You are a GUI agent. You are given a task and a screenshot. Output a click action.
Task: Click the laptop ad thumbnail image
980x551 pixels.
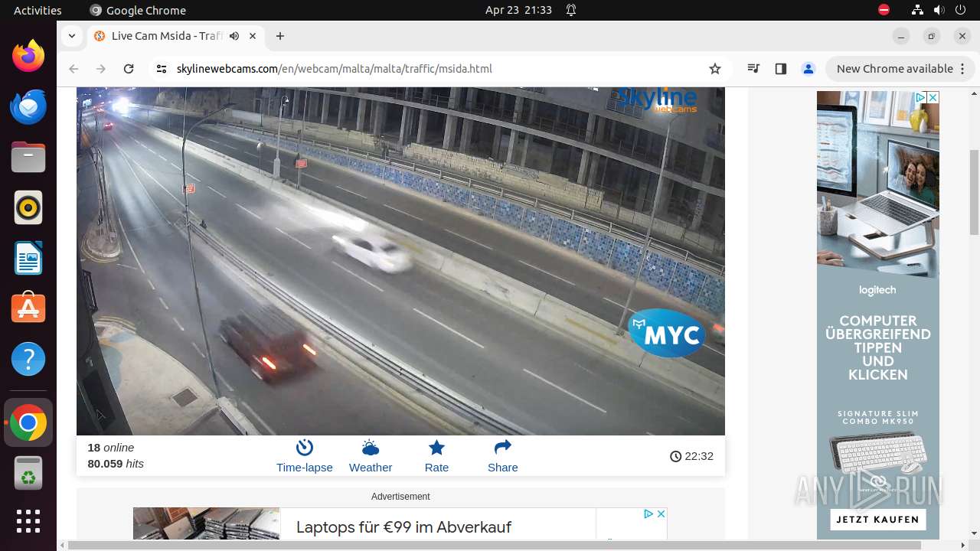click(207, 523)
